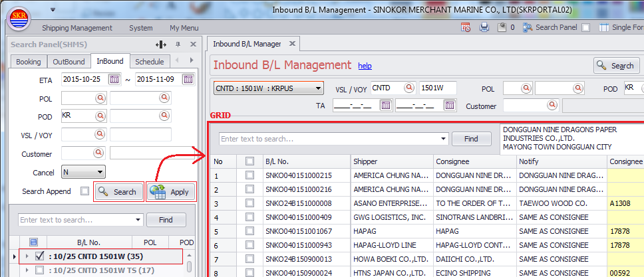Open the quick access toolbar dropdown arrow

(x=53, y=9)
